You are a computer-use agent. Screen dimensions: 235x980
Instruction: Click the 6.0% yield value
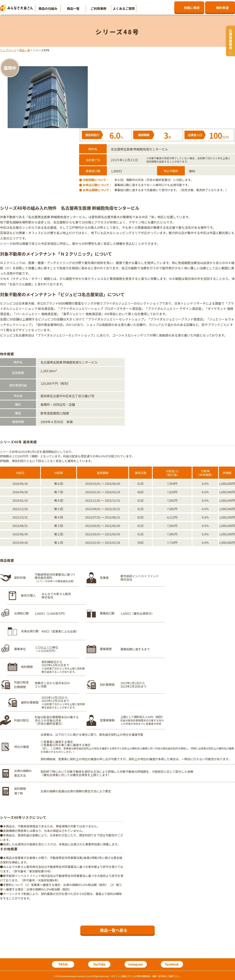(x=116, y=136)
